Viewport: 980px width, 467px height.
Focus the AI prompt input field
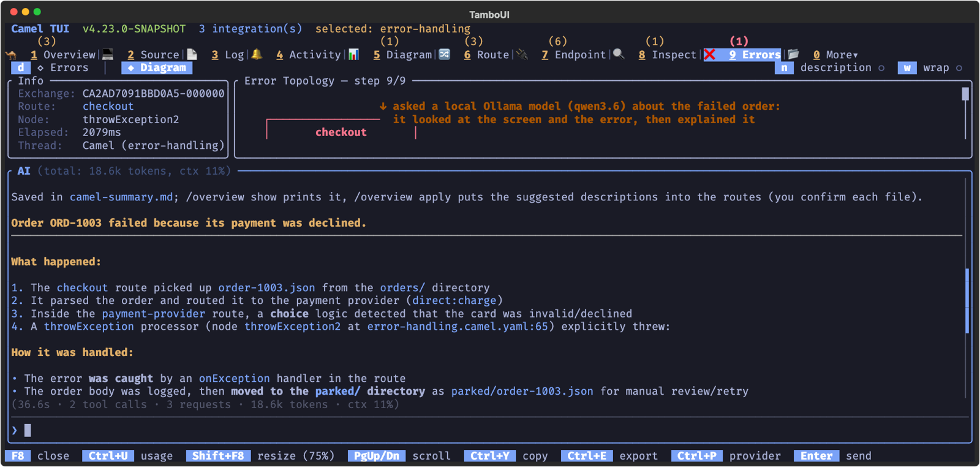point(490,430)
